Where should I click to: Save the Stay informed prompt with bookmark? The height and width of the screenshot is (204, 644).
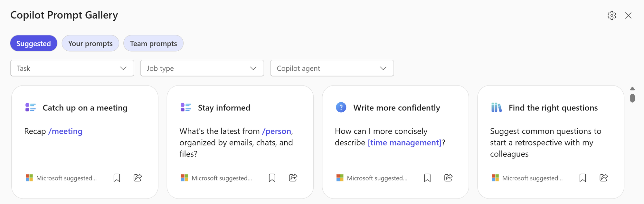coord(272,178)
